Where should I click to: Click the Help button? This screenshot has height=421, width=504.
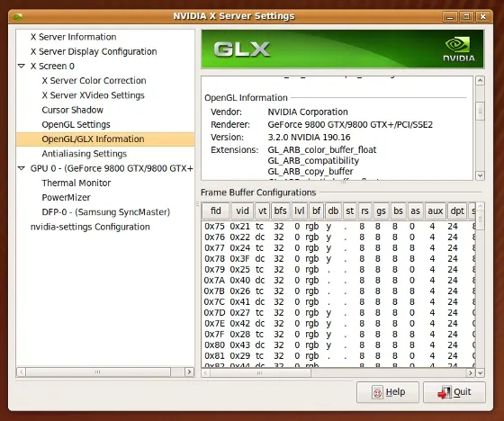pos(388,392)
